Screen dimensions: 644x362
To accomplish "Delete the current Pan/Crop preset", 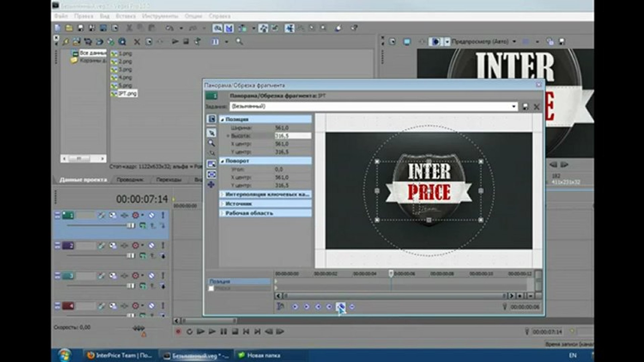I will click(537, 107).
